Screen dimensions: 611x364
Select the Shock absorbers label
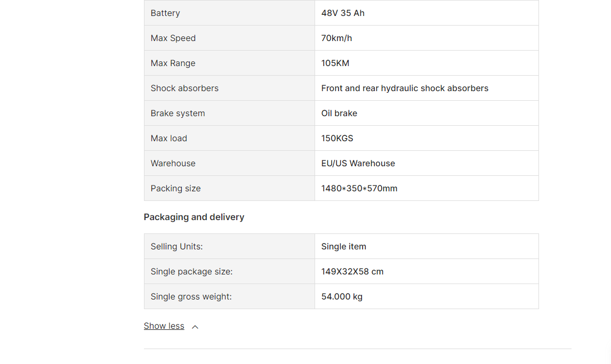[184, 88]
